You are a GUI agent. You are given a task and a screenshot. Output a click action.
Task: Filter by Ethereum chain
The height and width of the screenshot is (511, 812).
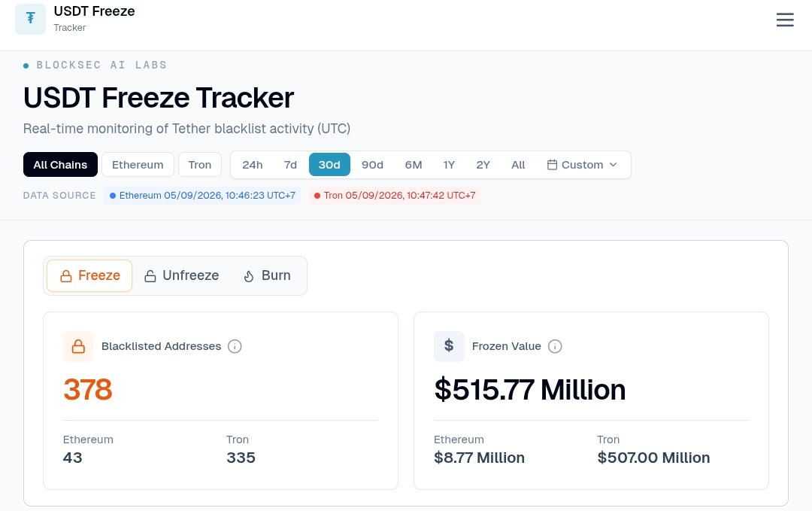[x=138, y=165]
